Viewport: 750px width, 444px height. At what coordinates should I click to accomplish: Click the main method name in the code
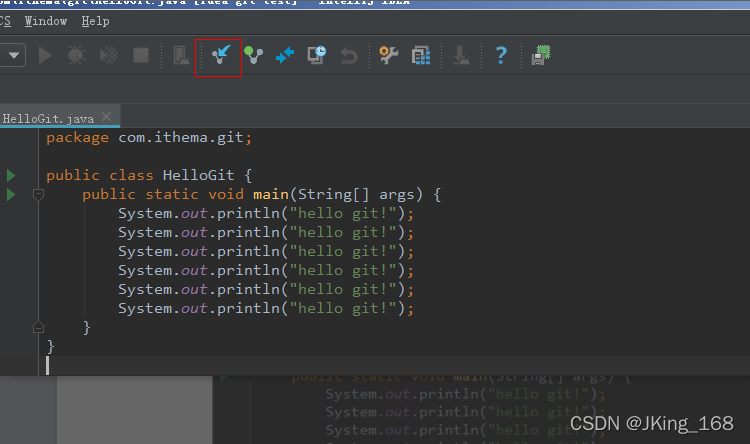[271, 194]
